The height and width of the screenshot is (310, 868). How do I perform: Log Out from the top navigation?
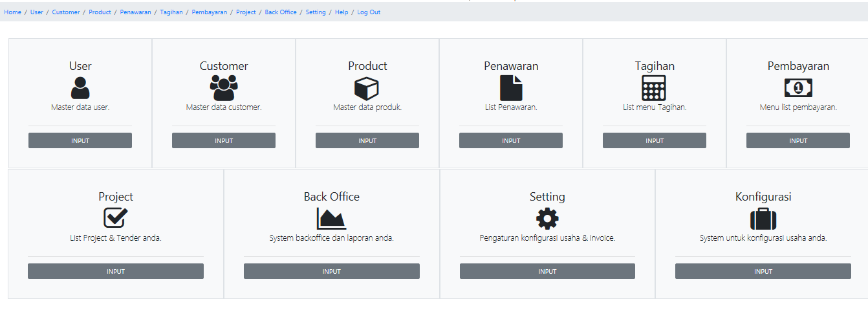pyautogui.click(x=369, y=12)
